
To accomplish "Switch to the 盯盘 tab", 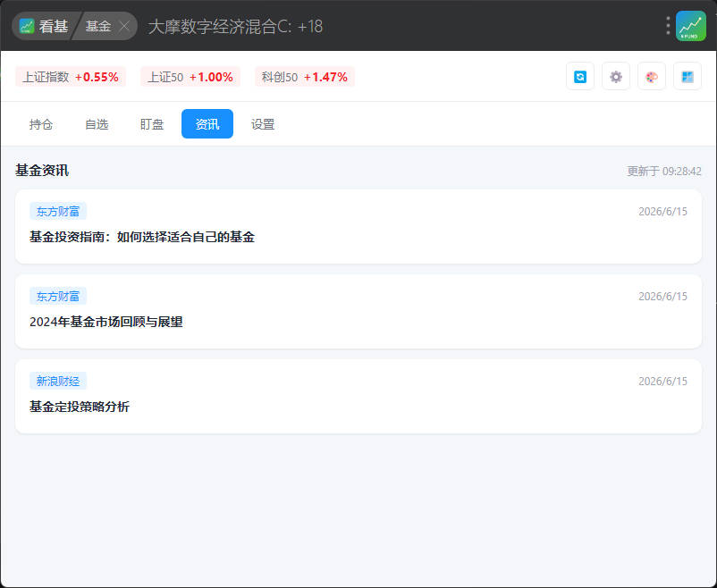I will pos(152,124).
